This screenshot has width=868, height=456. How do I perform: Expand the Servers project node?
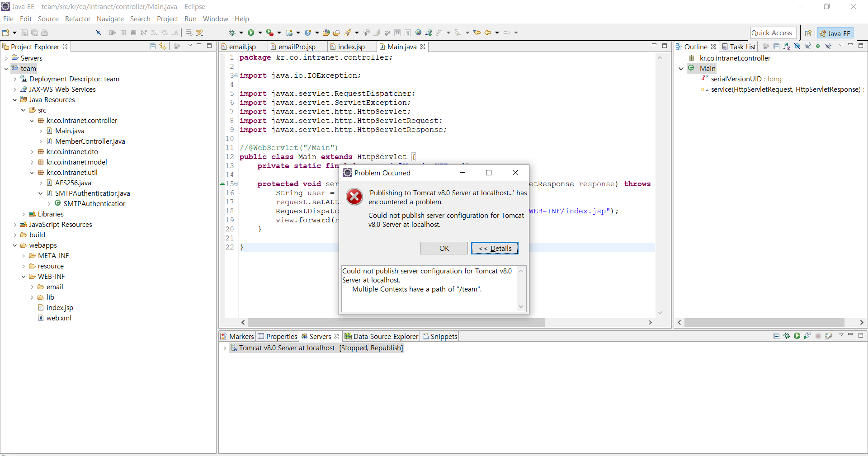(x=6, y=58)
